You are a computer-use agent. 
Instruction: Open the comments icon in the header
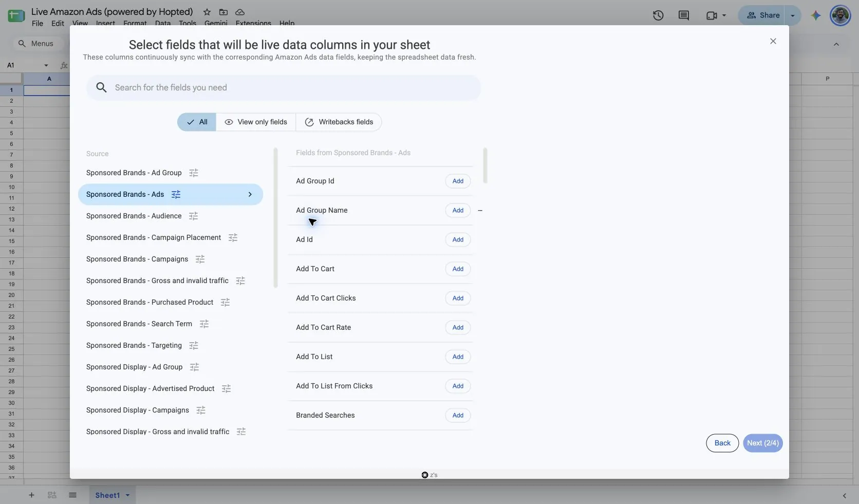click(x=684, y=15)
